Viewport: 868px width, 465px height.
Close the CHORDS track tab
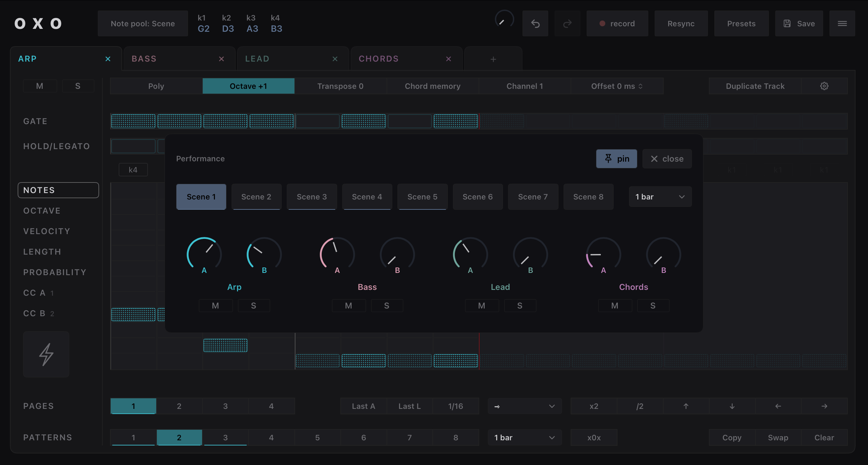(448, 59)
